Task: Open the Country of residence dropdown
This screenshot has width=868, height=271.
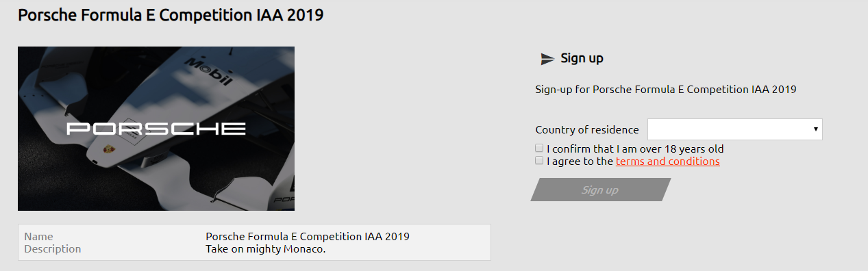Action: (734, 129)
